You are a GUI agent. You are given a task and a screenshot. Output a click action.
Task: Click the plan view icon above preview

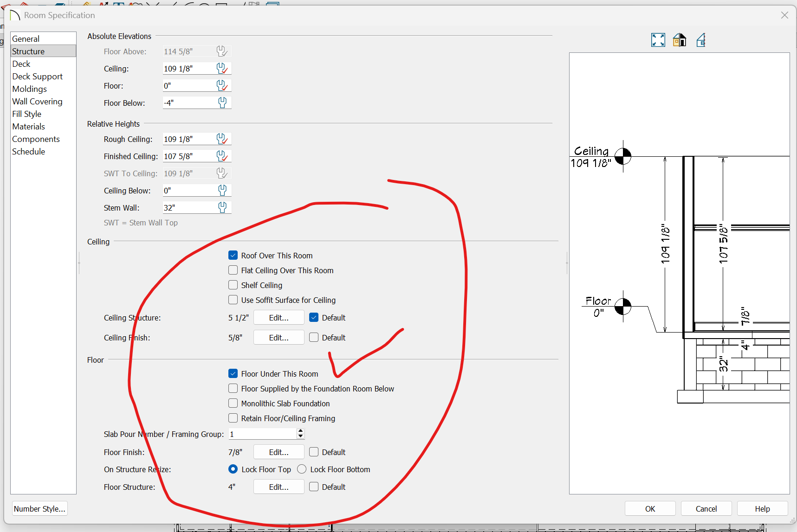pos(701,40)
